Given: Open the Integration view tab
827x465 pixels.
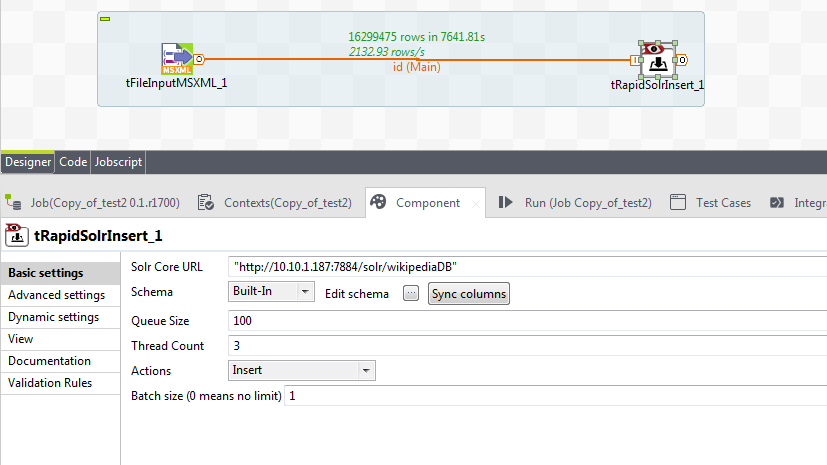Looking at the screenshot, I should (x=796, y=203).
